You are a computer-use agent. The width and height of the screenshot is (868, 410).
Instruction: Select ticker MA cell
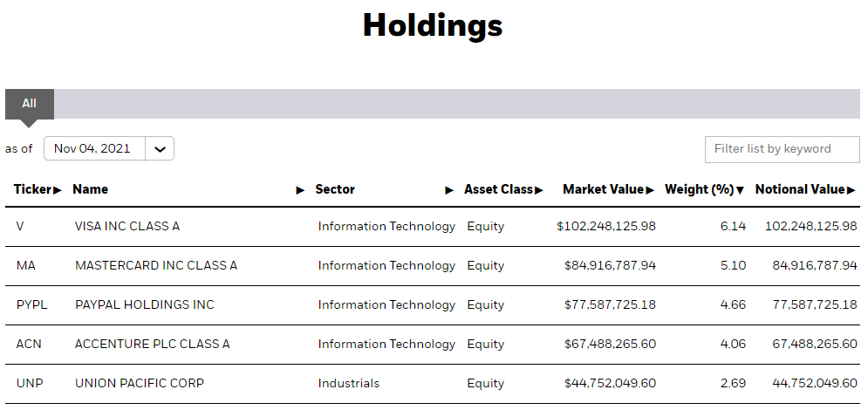[x=25, y=265]
